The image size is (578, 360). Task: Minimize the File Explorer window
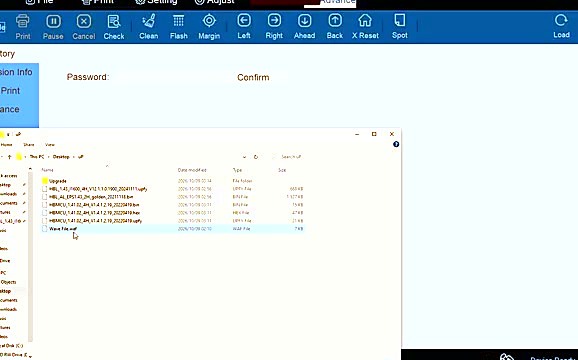(357, 134)
